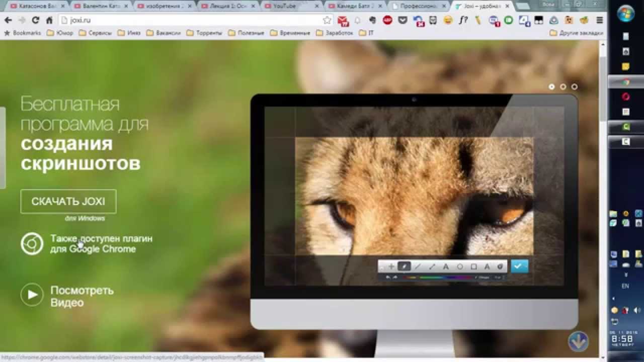This screenshot has height=362, width=644.
Task: Open the Bookmarks star shortcut
Action: coord(22,33)
